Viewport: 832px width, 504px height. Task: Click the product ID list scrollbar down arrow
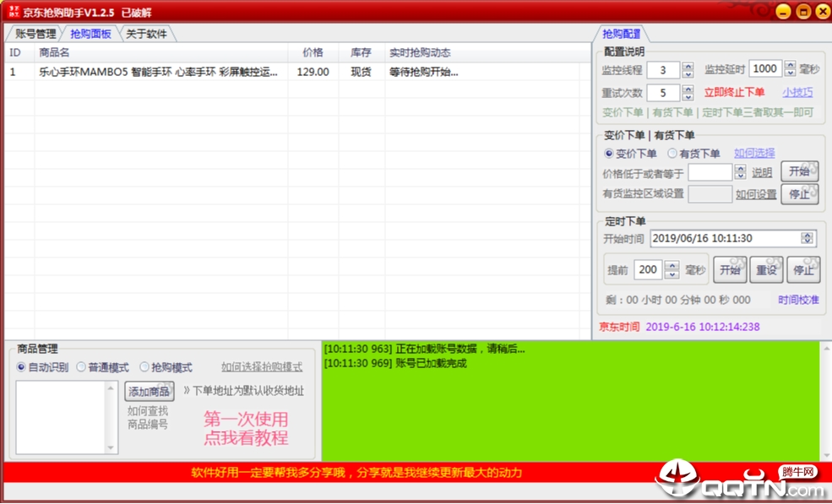click(111, 447)
